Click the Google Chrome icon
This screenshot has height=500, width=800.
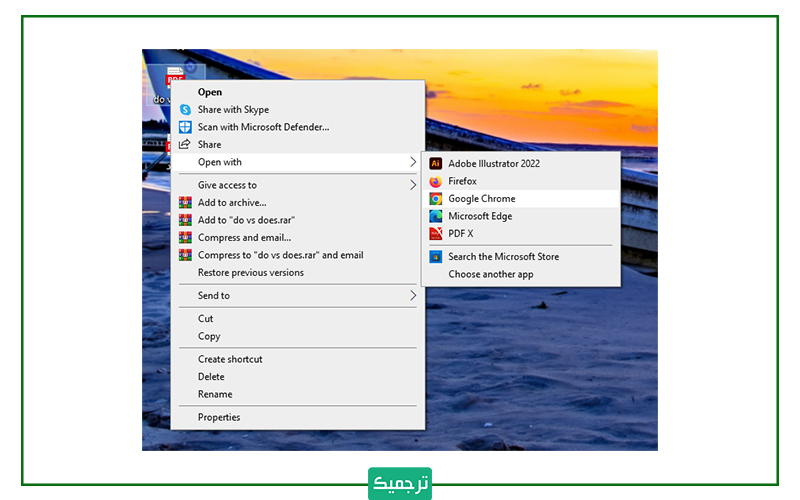(435, 199)
